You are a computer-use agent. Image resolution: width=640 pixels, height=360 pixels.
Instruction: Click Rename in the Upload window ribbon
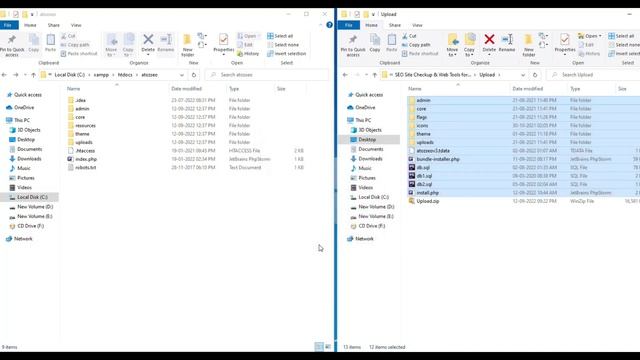(x=507, y=43)
